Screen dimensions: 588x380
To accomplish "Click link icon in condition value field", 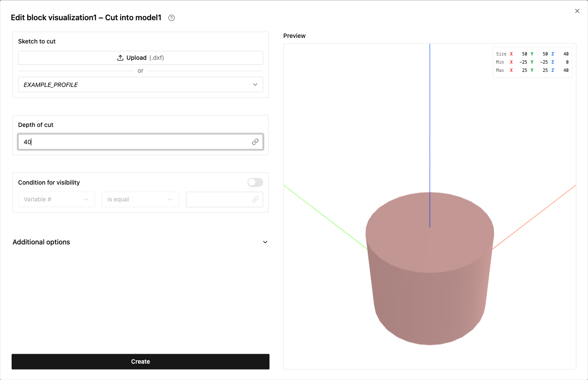I will [255, 199].
